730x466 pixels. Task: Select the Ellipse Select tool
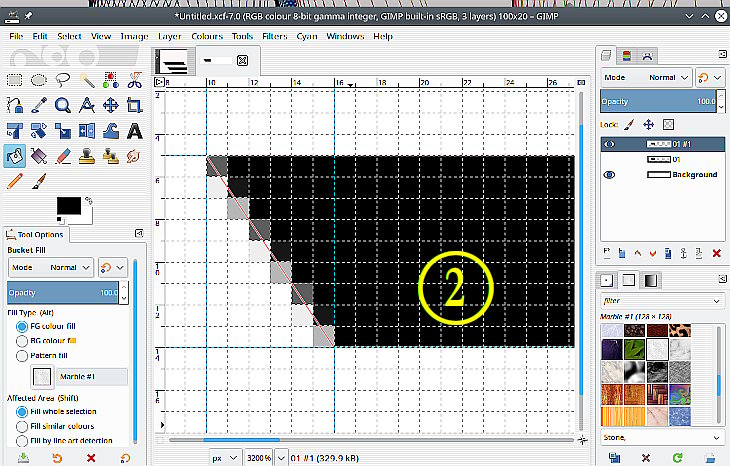click(x=39, y=80)
